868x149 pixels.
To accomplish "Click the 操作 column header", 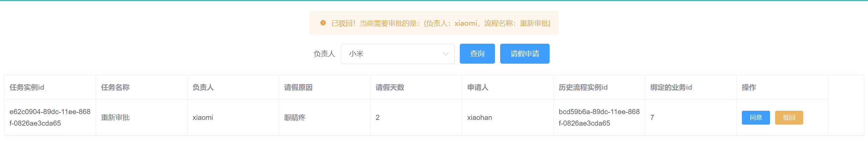I will [x=749, y=87].
